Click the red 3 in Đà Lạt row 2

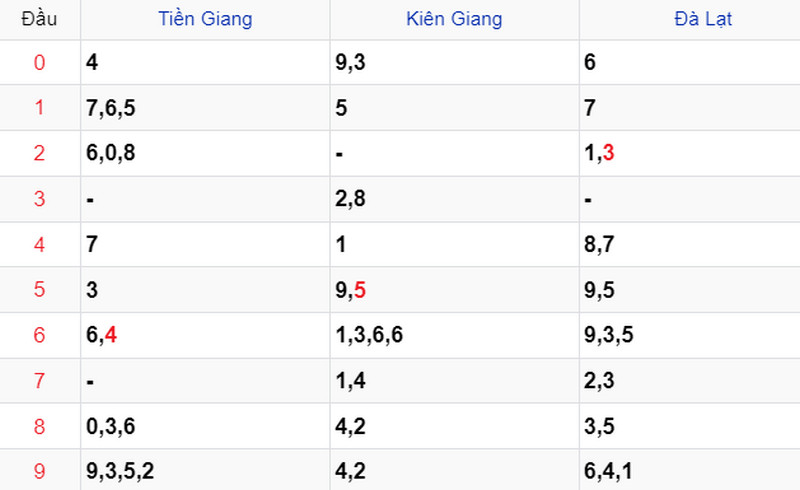(x=608, y=153)
